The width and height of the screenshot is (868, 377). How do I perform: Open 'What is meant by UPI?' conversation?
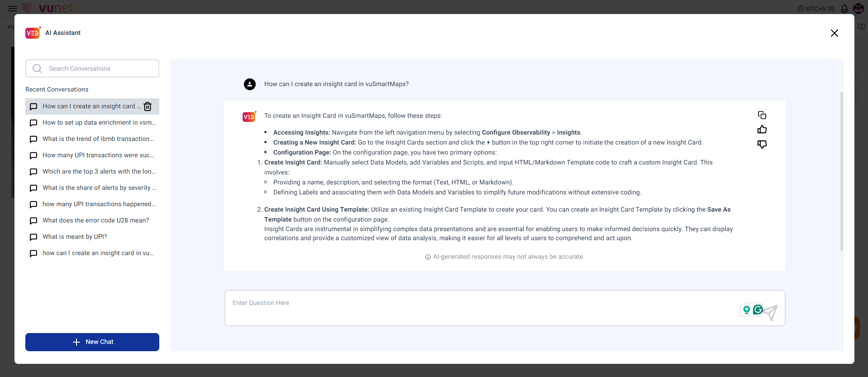coord(75,237)
